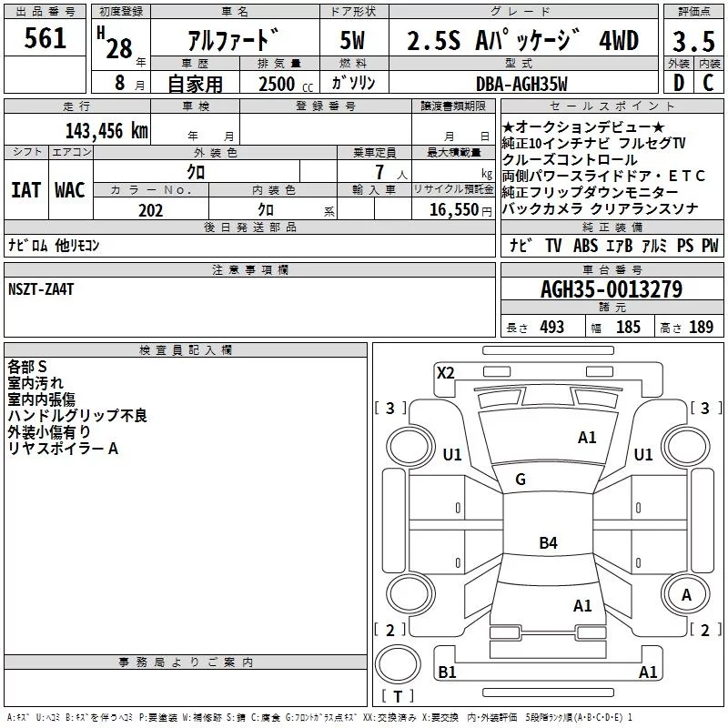Click the inspector note ハンドルグリップ不良
728x728 pixels.
tap(77, 416)
